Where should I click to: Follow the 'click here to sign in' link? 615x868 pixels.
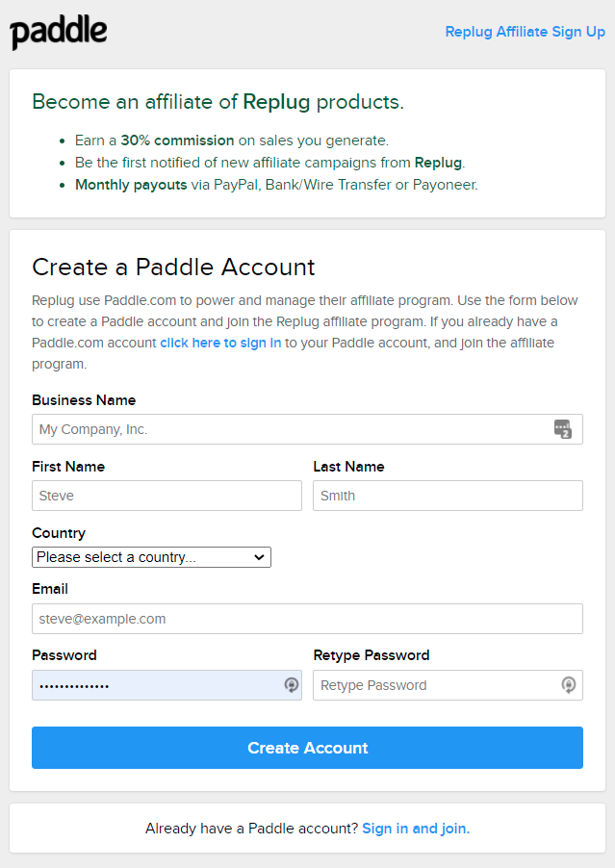[x=220, y=343]
